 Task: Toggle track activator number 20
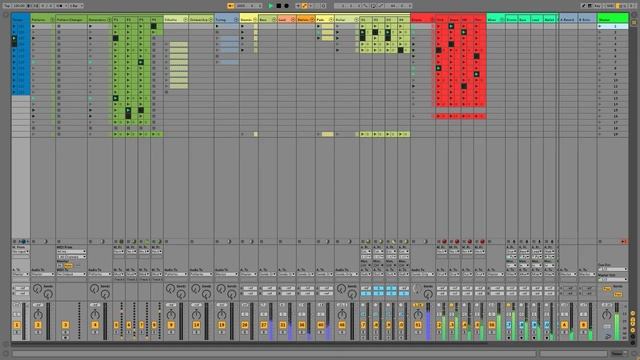(x=244, y=325)
